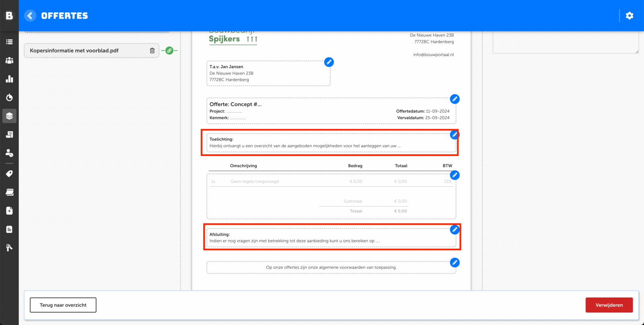Image resolution: width=644 pixels, height=325 pixels.
Task: Click pencil icon on Toelichting section
Action: point(454,135)
